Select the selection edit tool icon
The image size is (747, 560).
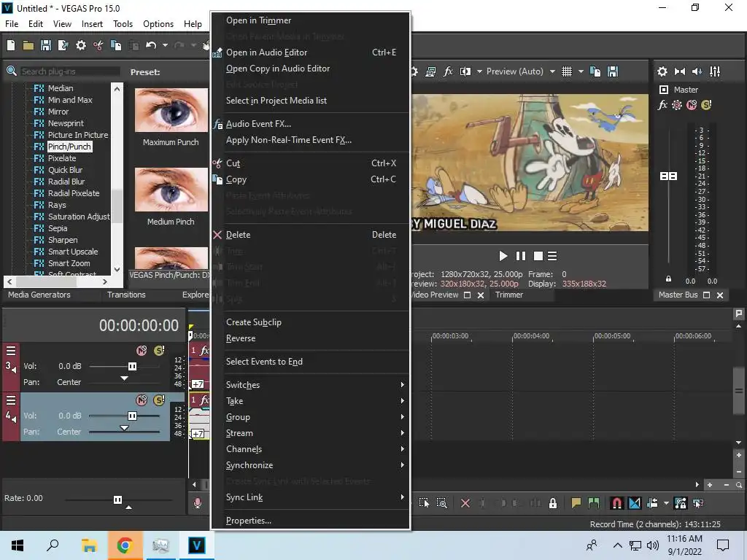click(424, 503)
